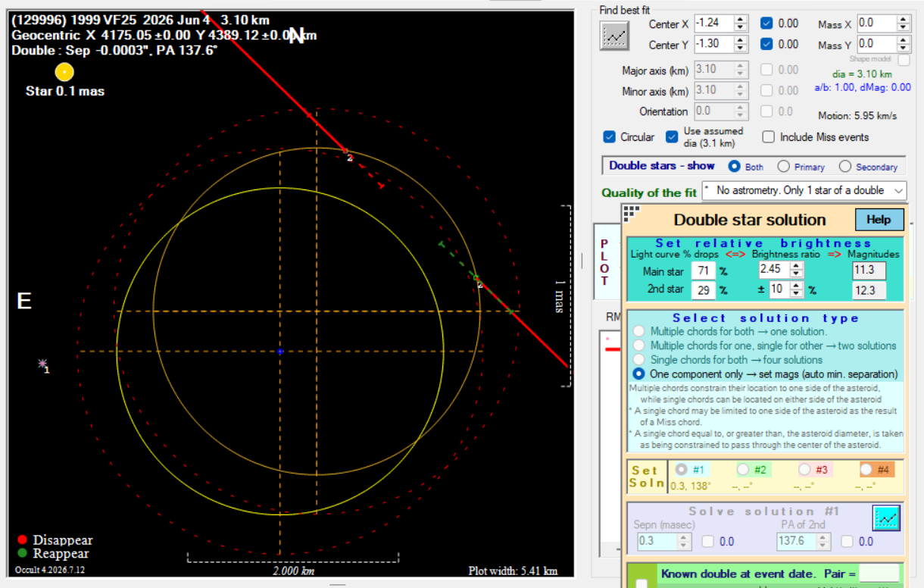
Task: Click the Center X spinner arrows
Action: pyautogui.click(x=740, y=23)
